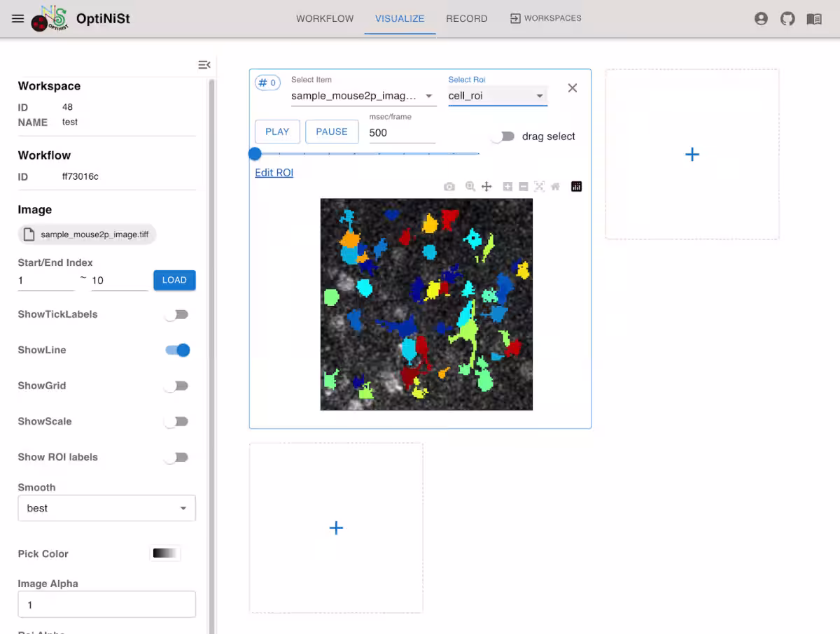
Task: Go to WORKSPACES
Action: coord(545,18)
